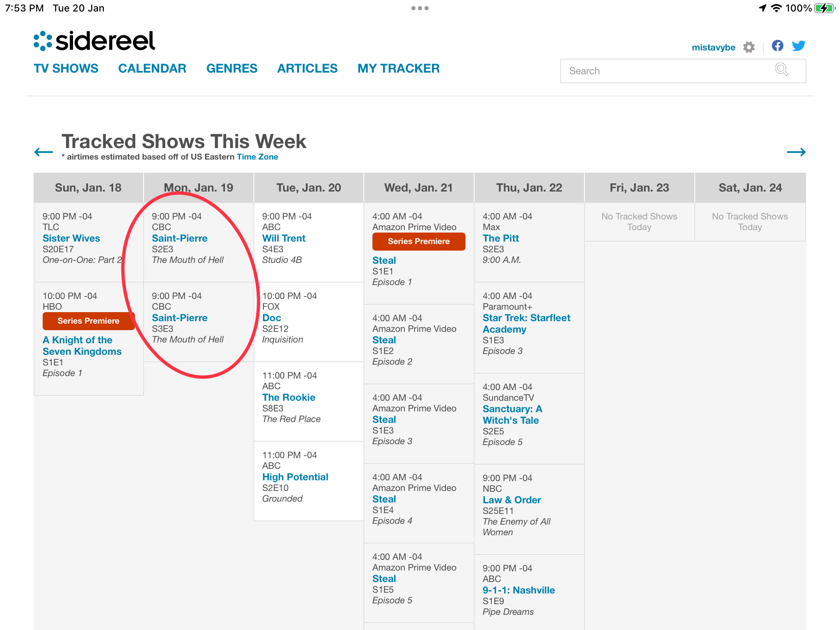The height and width of the screenshot is (630, 840).
Task: Open the Facebook icon link
Action: tap(777, 46)
